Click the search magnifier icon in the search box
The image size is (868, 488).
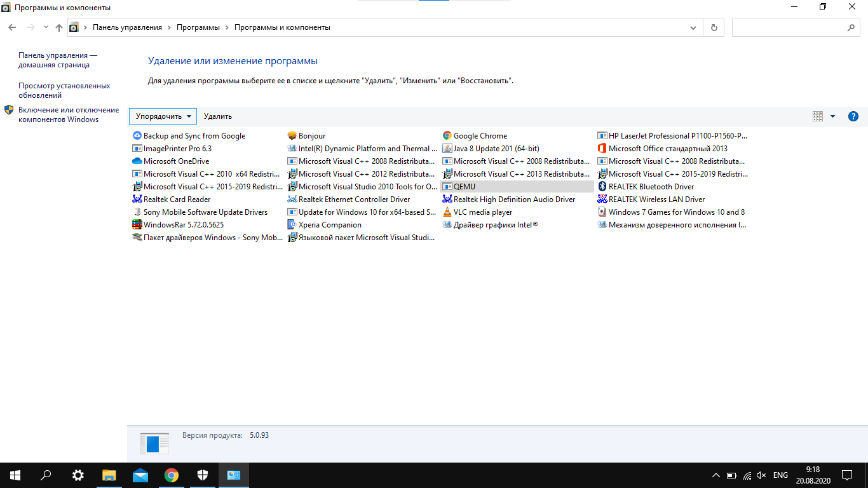tap(851, 27)
